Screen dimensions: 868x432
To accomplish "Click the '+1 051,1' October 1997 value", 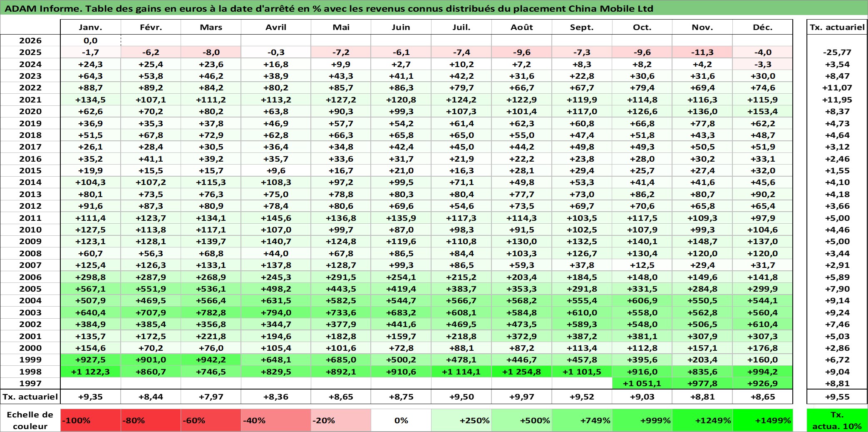I will [642, 383].
